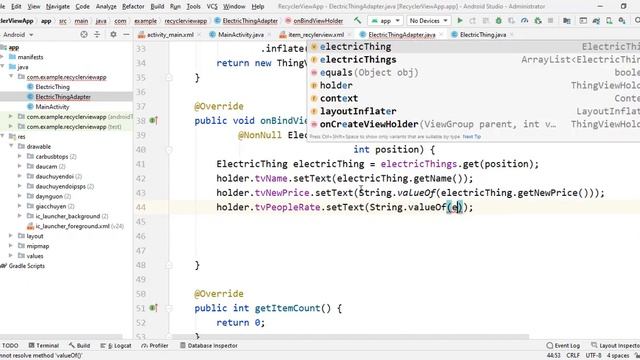Open Project panel settings gear
This screenshot has height=360, width=640.
tap(113, 35)
